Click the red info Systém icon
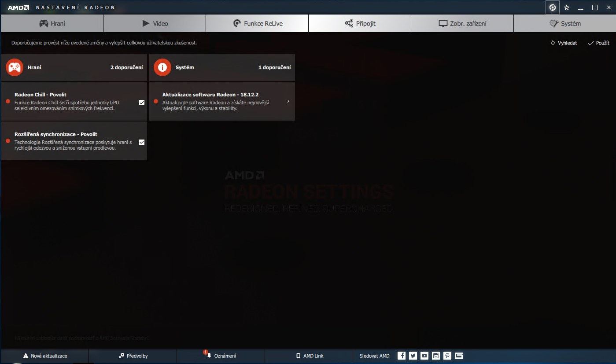616x364 pixels. (x=162, y=67)
